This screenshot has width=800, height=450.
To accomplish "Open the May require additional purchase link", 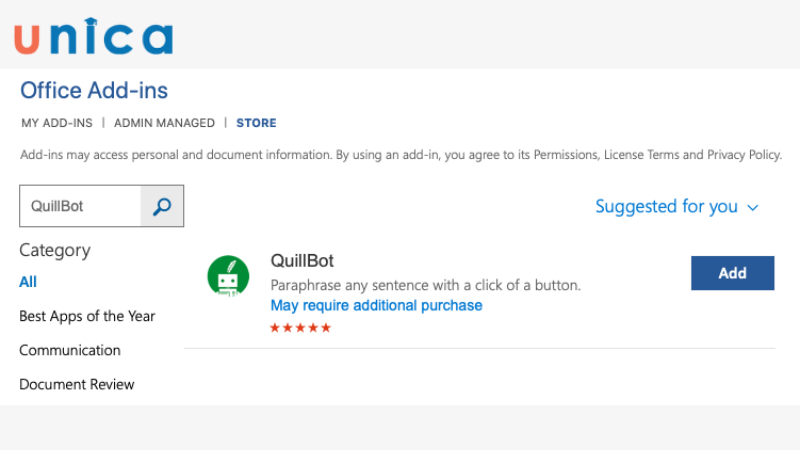I will click(x=376, y=305).
